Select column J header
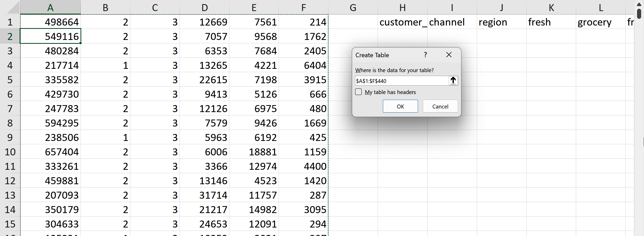The image size is (644, 236). pos(502,7)
